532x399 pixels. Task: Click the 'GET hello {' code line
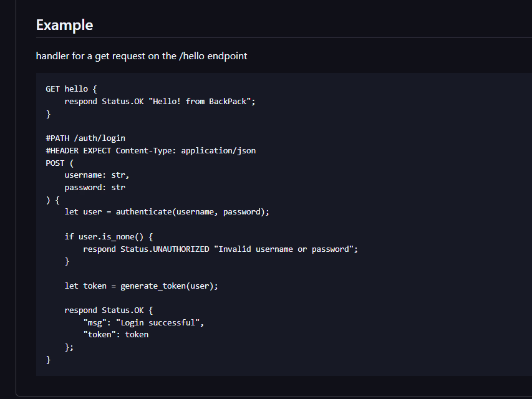71,89
